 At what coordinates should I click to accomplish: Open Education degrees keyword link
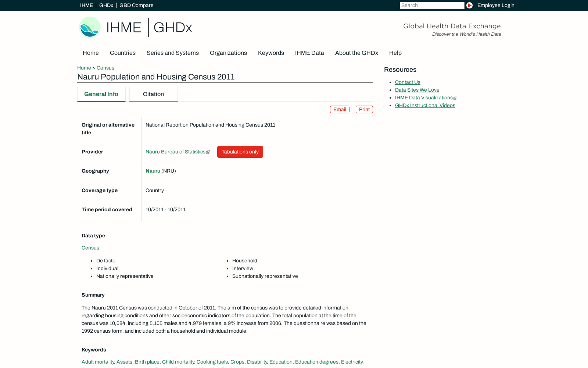(x=317, y=362)
